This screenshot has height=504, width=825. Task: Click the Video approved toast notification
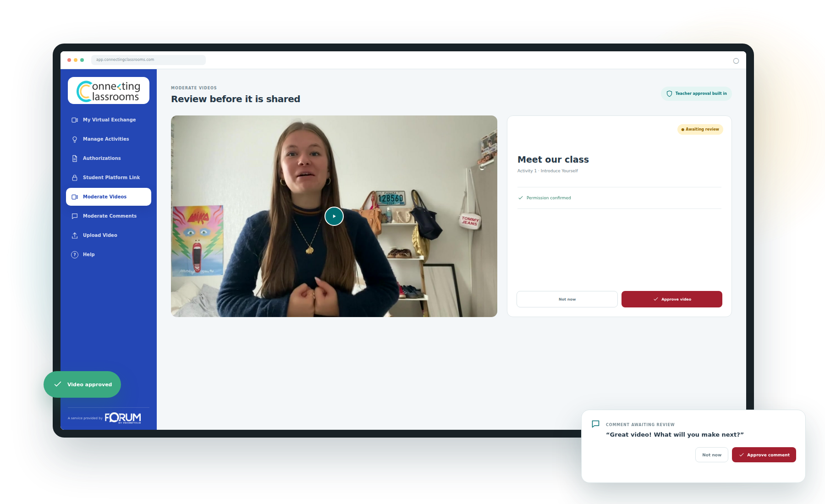(82, 384)
